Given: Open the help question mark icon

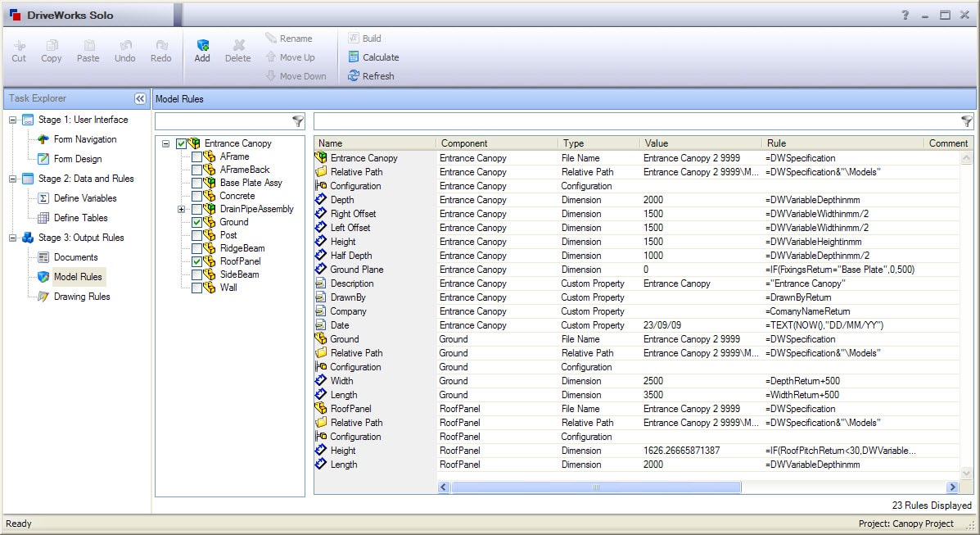Looking at the screenshot, I should 905,15.
